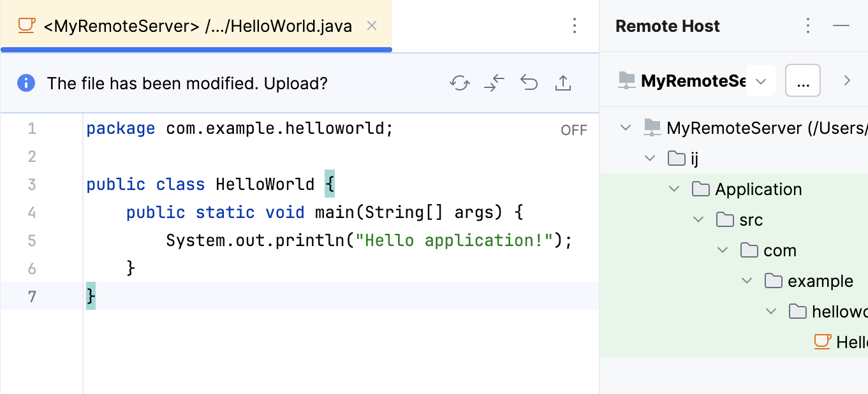Open Remote Host panel options menu

pyautogui.click(x=807, y=26)
